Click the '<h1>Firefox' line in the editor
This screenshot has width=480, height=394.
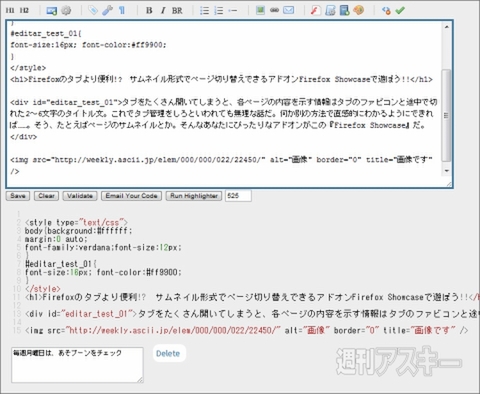tap(221, 79)
